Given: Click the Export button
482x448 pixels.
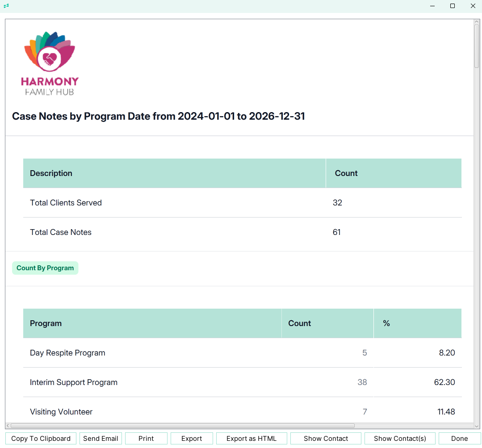Looking at the screenshot, I should pyautogui.click(x=192, y=438).
